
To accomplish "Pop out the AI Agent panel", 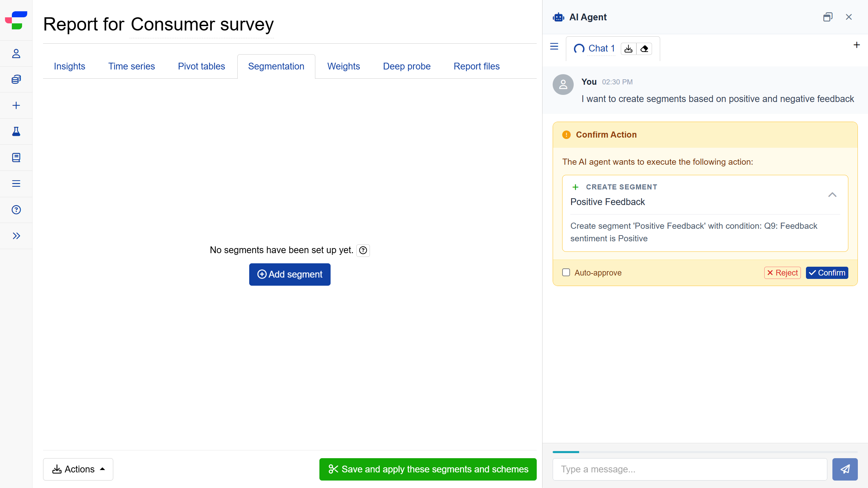I will tap(828, 17).
